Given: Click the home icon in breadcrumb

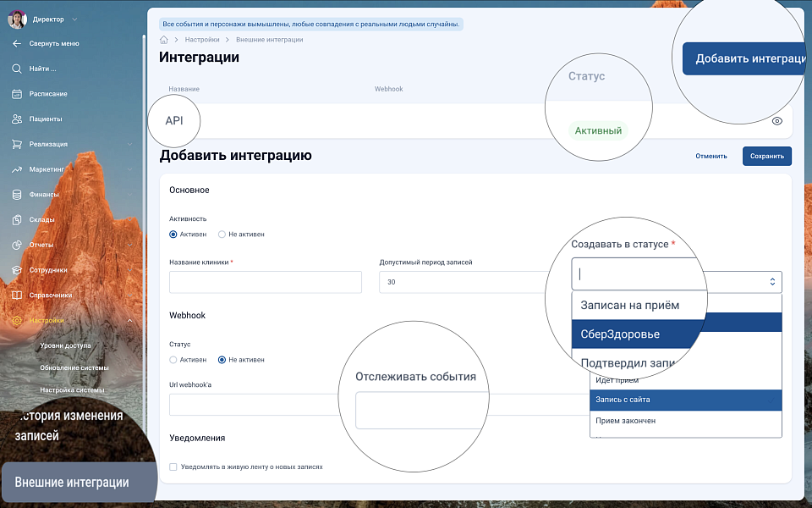Looking at the screenshot, I should (164, 40).
